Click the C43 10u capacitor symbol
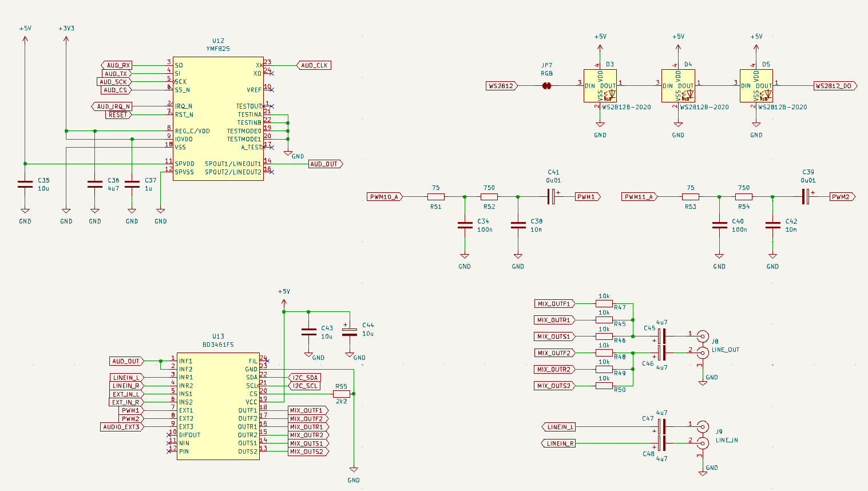This screenshot has height=491, width=868. (308, 332)
